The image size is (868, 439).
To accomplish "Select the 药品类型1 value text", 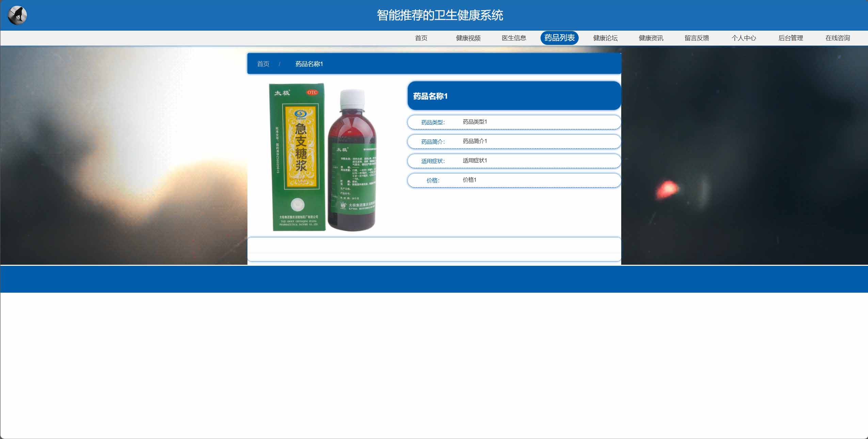I will (x=475, y=121).
